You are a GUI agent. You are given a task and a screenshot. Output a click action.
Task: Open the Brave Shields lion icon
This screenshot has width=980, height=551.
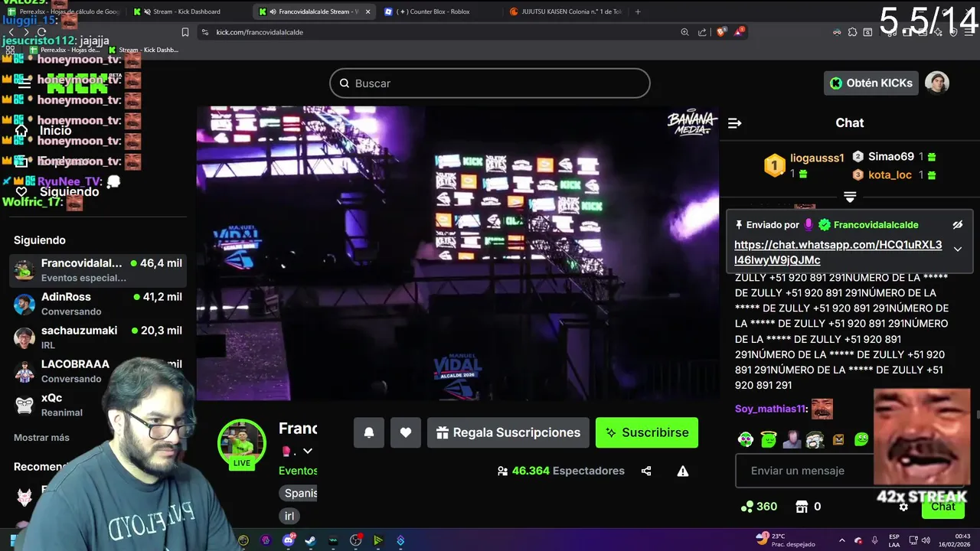click(x=721, y=32)
